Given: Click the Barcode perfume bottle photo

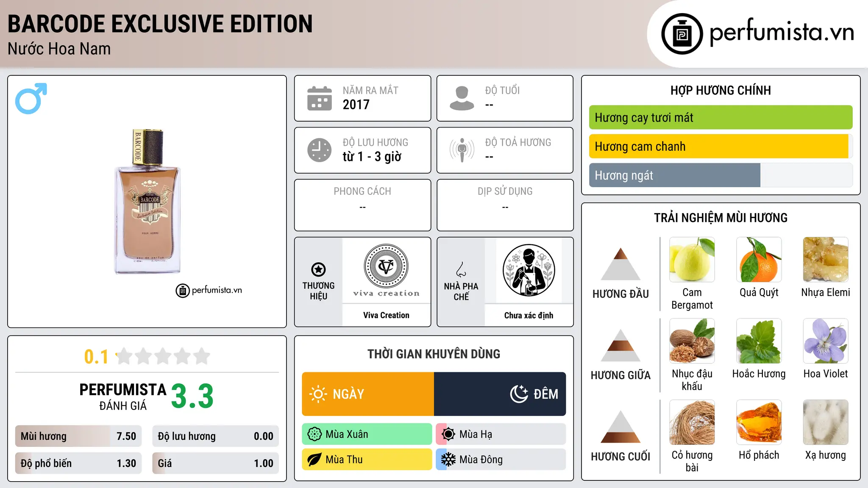Looking at the screenshot, I should pyautogui.click(x=147, y=202).
